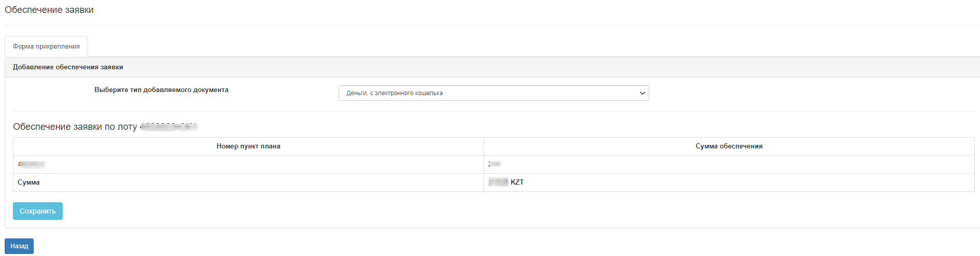Viewport: 980px width, 256px height.
Task: Open the document type dropdown
Action: 493,93
